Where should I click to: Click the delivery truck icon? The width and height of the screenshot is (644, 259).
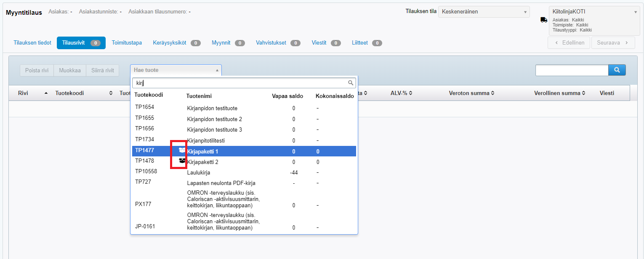click(544, 20)
